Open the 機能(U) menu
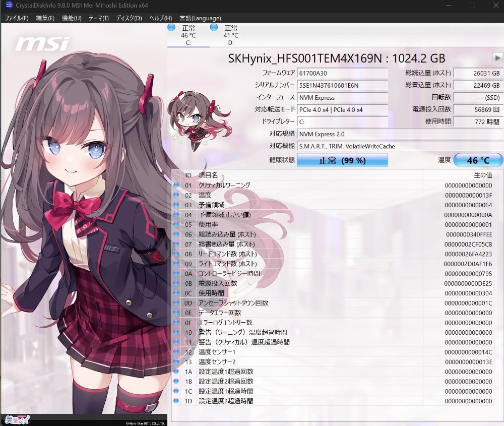 72,18
